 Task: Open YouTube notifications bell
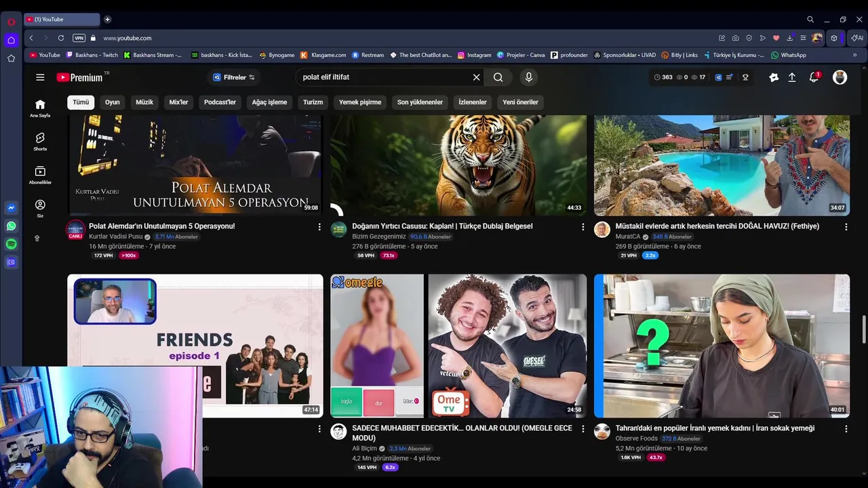click(814, 77)
